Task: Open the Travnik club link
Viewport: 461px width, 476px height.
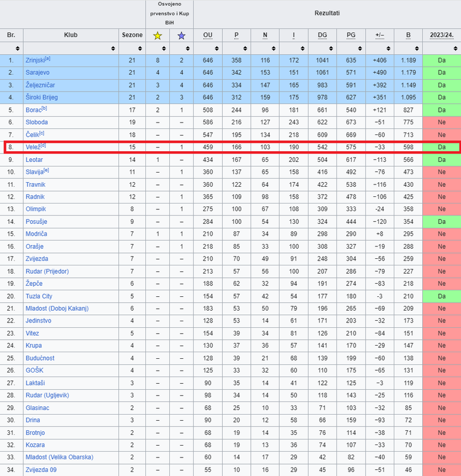Action: 36,184
